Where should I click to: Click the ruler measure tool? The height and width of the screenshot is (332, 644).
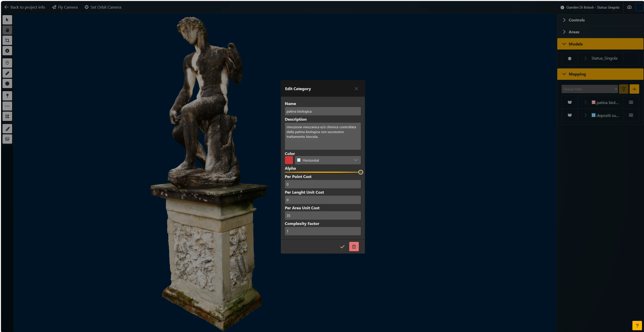click(x=7, y=73)
